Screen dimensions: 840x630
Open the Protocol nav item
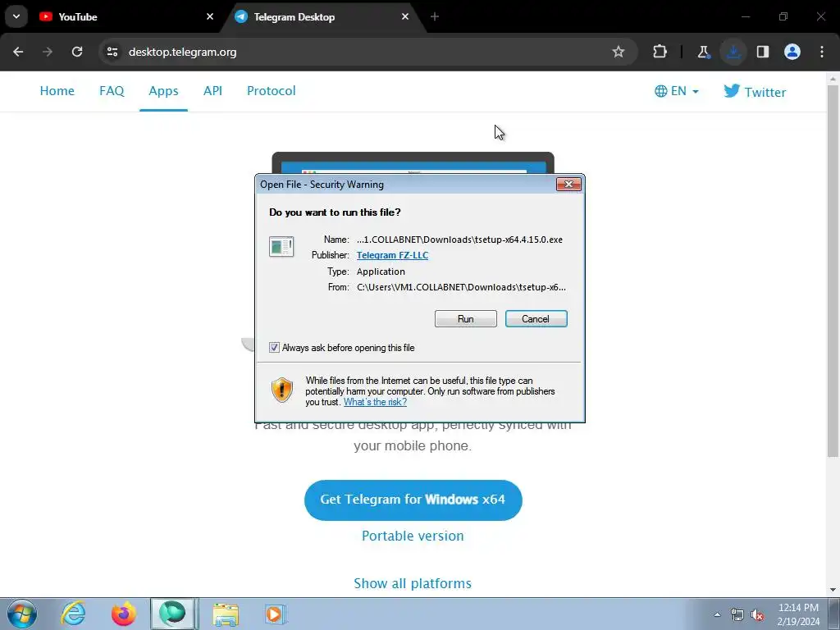click(271, 90)
